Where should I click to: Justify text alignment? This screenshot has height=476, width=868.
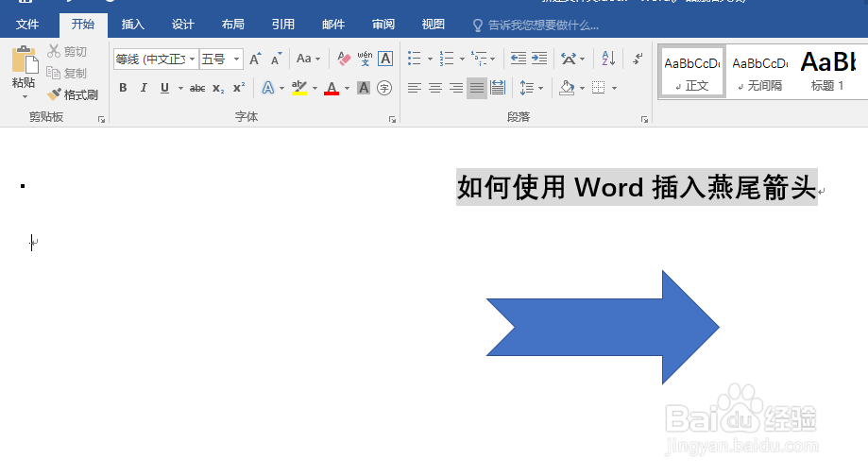(477, 88)
